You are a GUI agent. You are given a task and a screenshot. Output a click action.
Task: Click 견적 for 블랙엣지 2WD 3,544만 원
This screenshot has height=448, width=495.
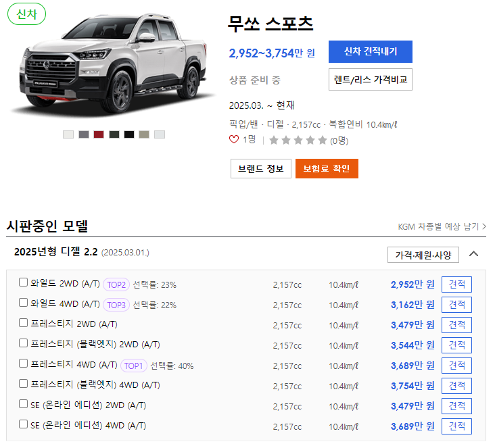click(456, 345)
